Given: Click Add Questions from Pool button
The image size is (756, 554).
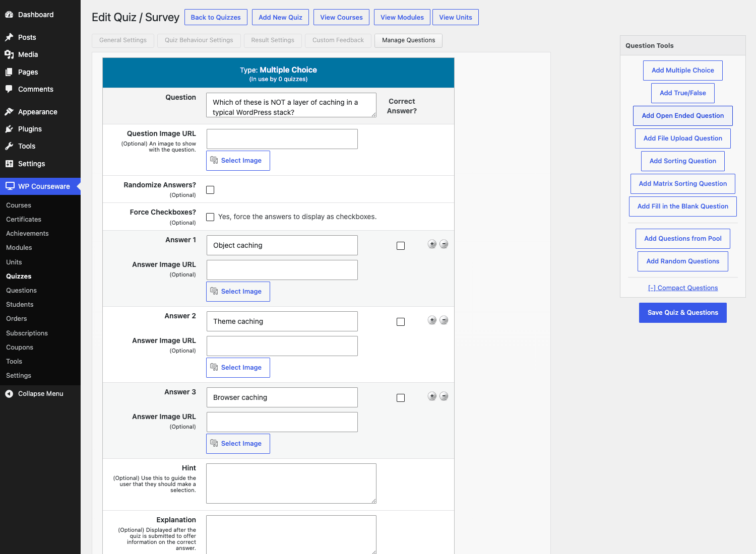Looking at the screenshot, I should click(x=683, y=239).
